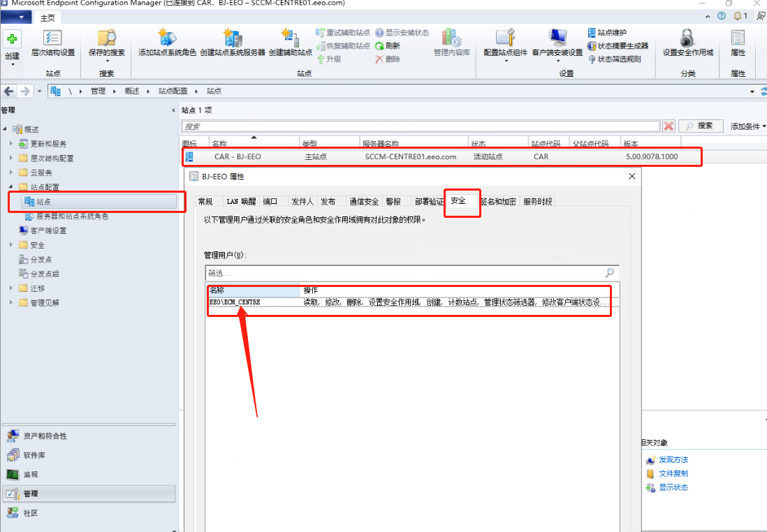Expand Management Insights (管理见解) node
This screenshot has width=767, height=532.
(x=10, y=303)
